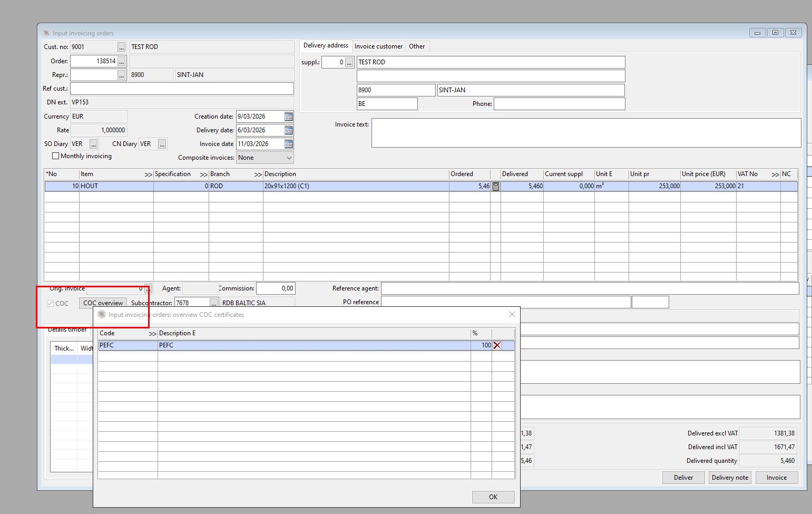This screenshot has height=514, width=812.
Task: Open the Invoice date calendar picker
Action: pos(289,144)
